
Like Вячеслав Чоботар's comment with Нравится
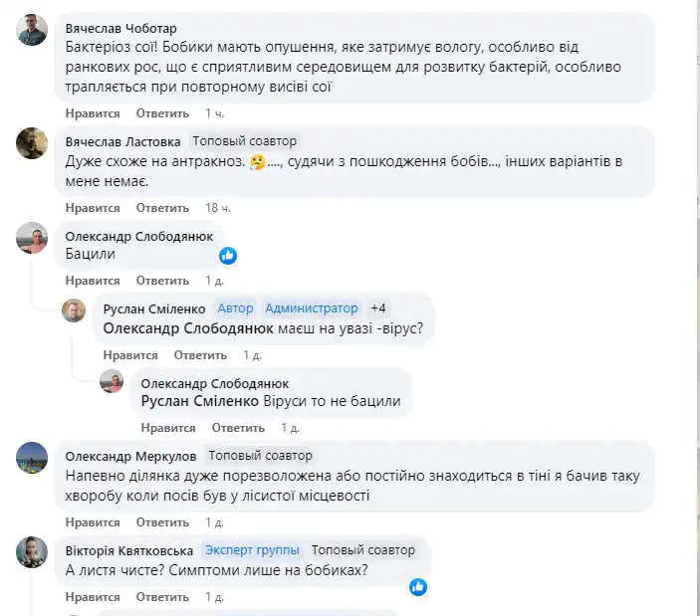click(93, 113)
